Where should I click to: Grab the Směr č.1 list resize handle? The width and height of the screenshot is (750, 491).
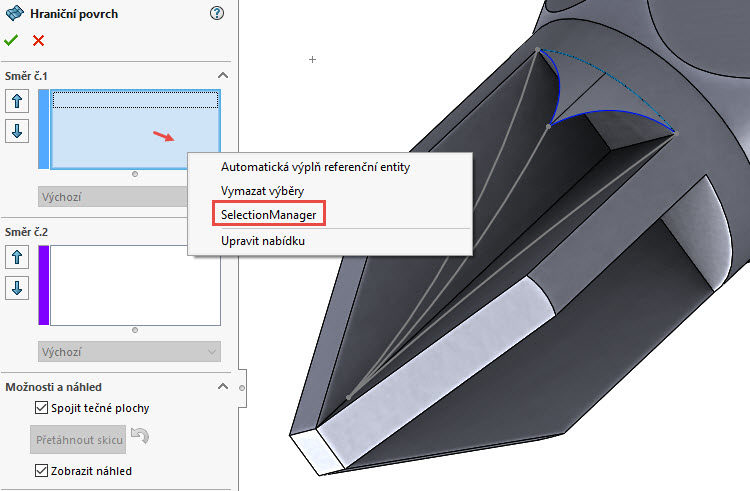tap(135, 175)
